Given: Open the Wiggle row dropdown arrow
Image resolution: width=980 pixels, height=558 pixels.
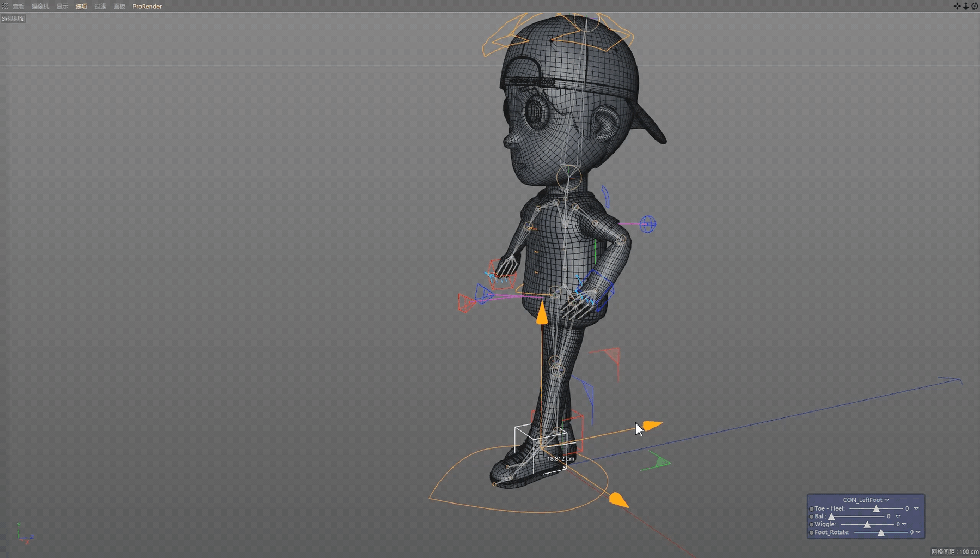Looking at the screenshot, I should click(x=904, y=524).
